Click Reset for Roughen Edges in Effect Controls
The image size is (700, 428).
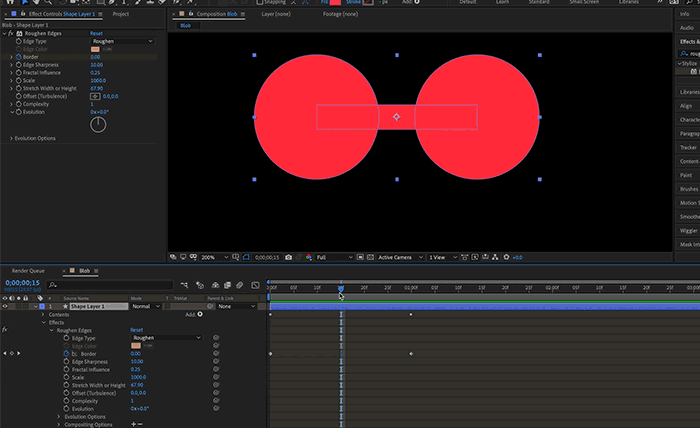96,33
